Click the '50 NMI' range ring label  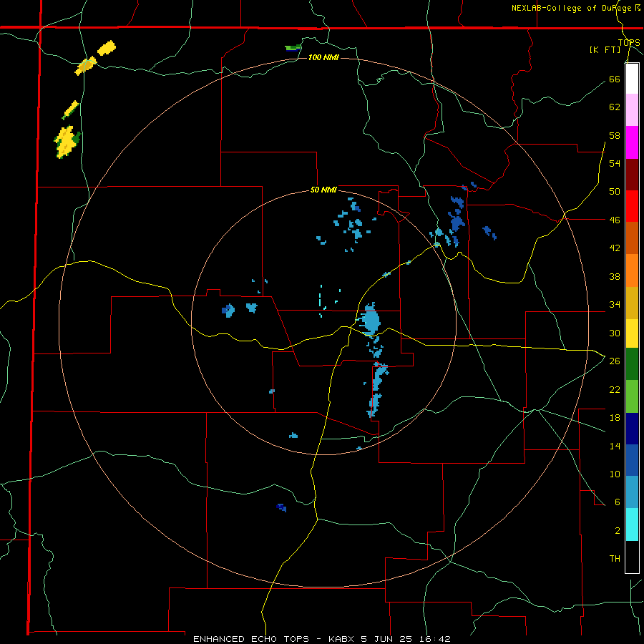(323, 190)
